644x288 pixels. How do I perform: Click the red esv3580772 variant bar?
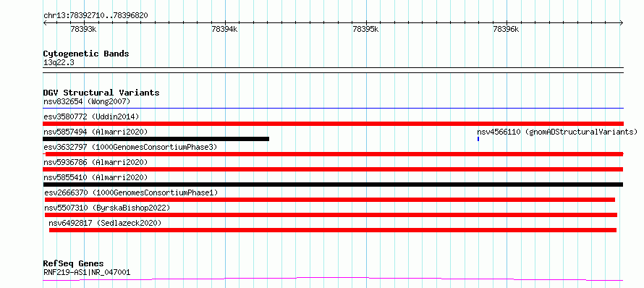(x=333, y=124)
